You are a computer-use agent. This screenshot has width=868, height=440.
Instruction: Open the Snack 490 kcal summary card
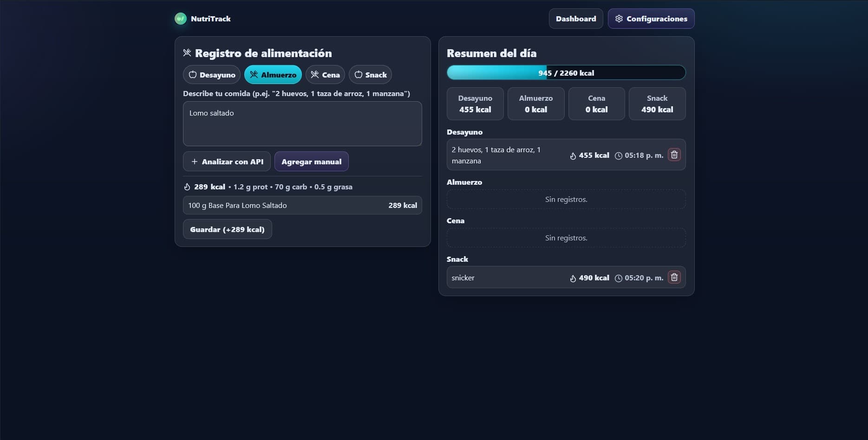657,104
